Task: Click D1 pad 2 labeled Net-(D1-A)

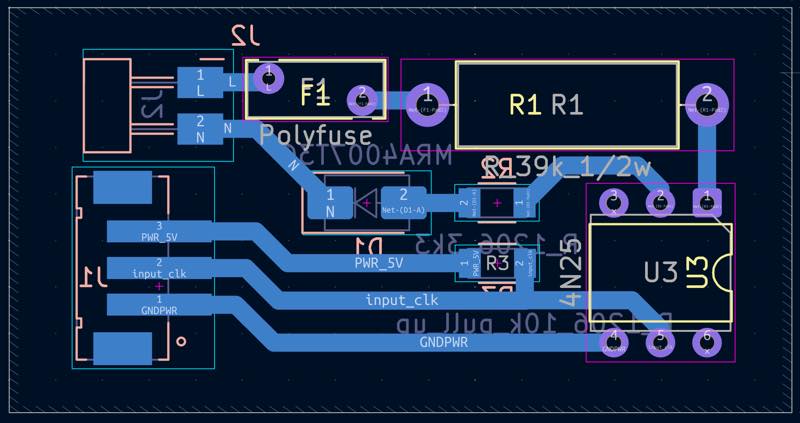Action: pyautogui.click(x=404, y=202)
